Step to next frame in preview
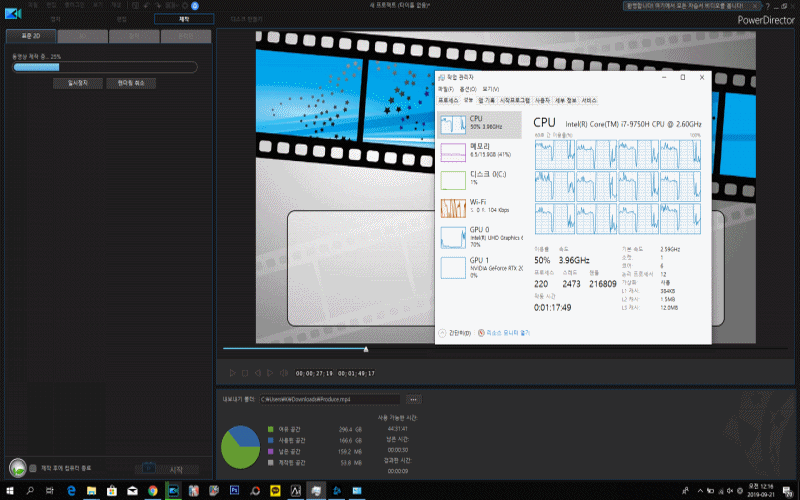800x500 pixels. coord(270,373)
